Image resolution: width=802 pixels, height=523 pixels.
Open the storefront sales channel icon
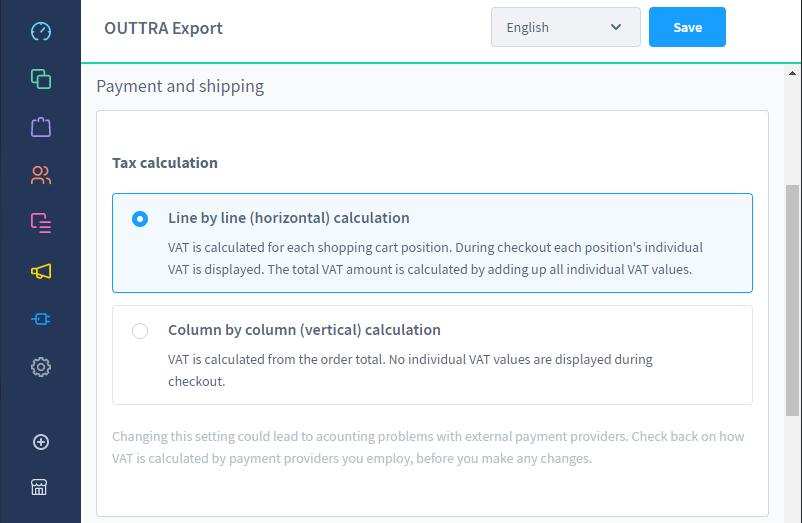[x=39, y=487]
